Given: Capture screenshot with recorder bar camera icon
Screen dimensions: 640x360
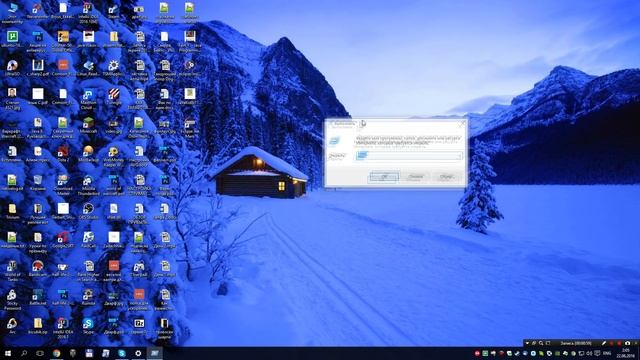Looking at the screenshot, I should [x=627, y=343].
